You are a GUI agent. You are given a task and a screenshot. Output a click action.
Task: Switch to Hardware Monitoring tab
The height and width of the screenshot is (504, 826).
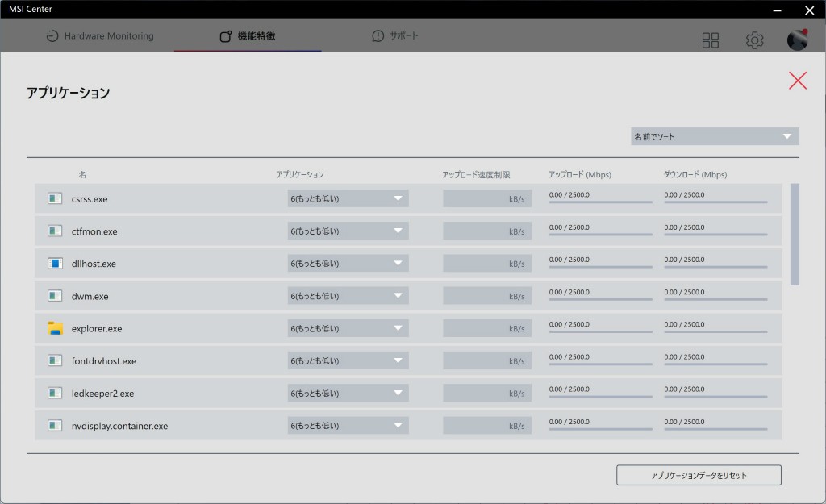tap(100, 35)
